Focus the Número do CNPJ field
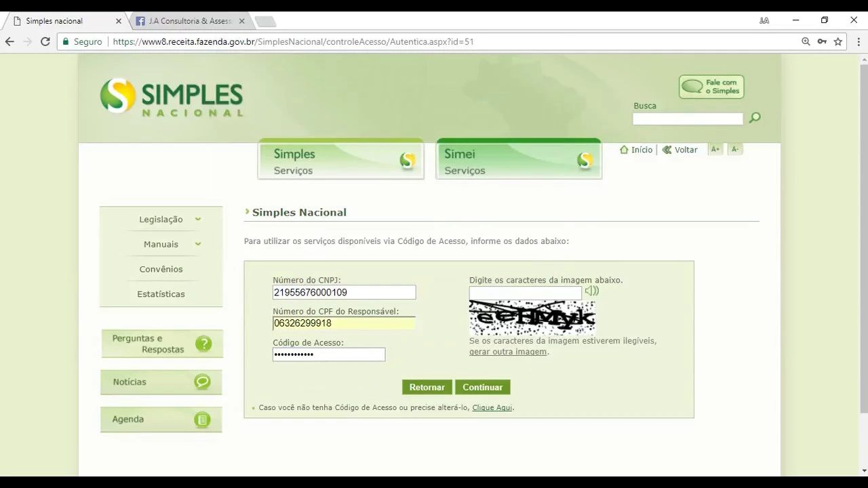 (344, 292)
